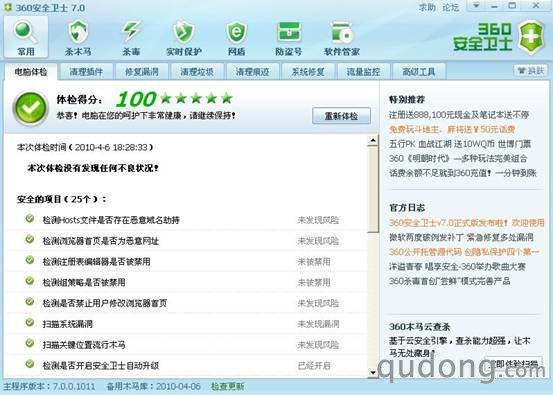Launch the 杀毒 lightning icon
The image size is (553, 395).
(131, 32)
